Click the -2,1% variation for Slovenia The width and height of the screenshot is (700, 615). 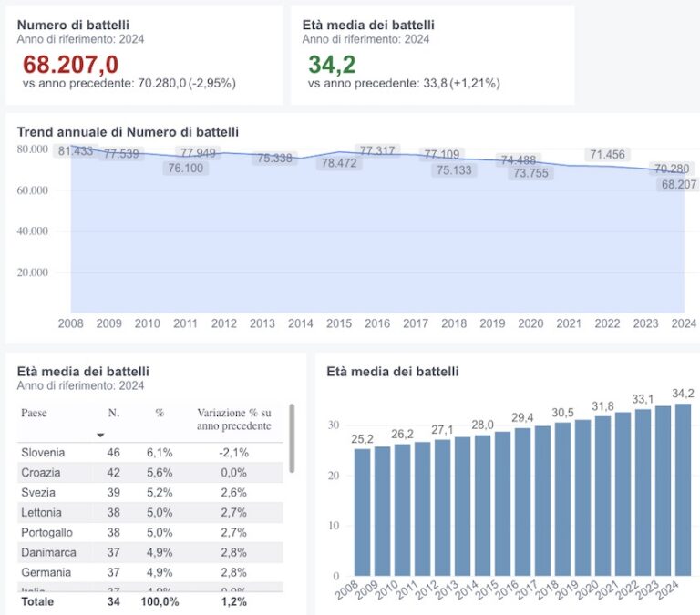234,453
